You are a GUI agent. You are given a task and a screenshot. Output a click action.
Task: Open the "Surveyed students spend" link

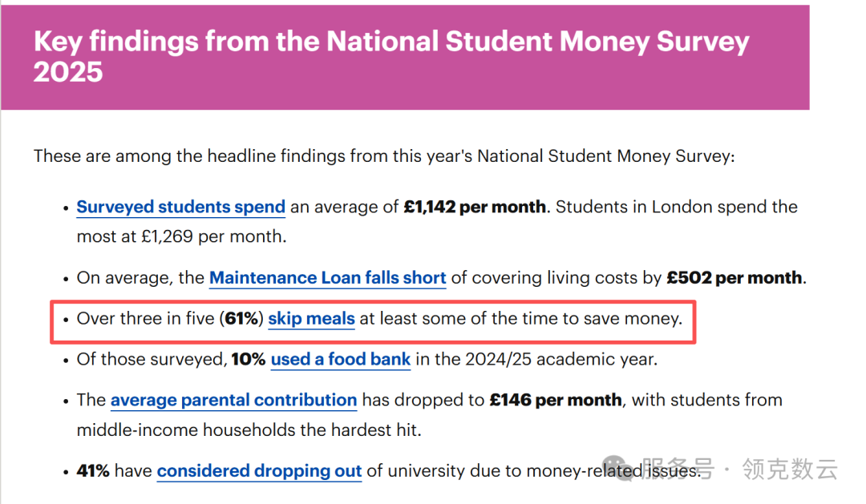(180, 207)
